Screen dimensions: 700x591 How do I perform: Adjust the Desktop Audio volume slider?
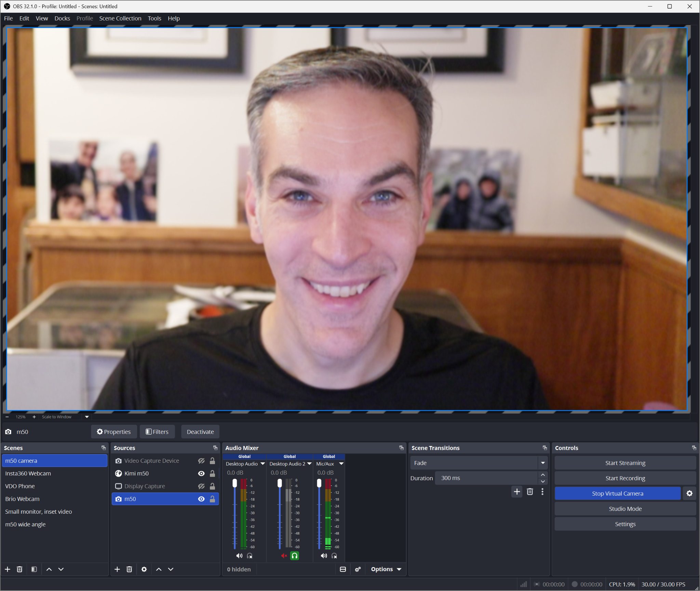tap(234, 483)
